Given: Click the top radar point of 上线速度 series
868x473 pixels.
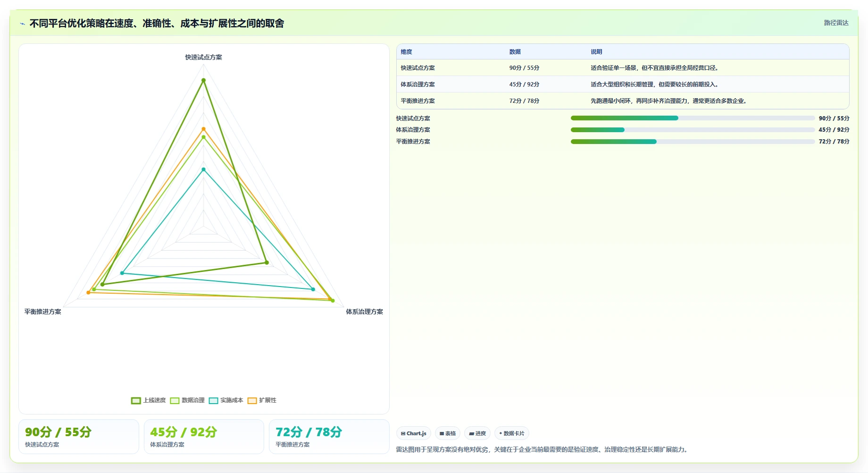Looking at the screenshot, I should pos(204,80).
